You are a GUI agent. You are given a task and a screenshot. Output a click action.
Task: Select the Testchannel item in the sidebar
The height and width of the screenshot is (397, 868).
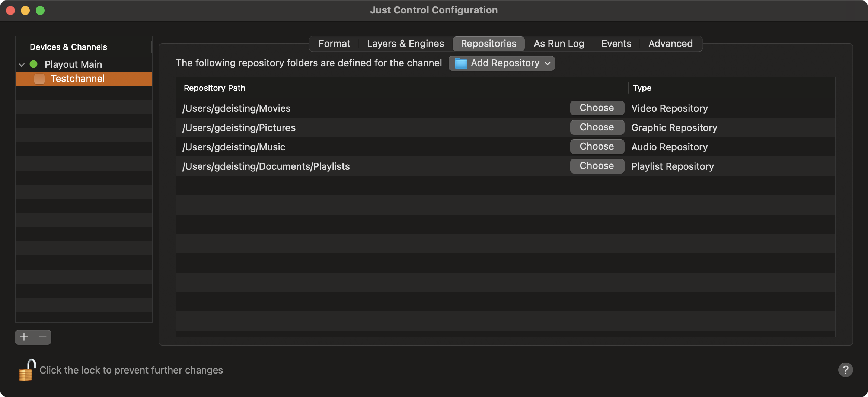[84, 79]
